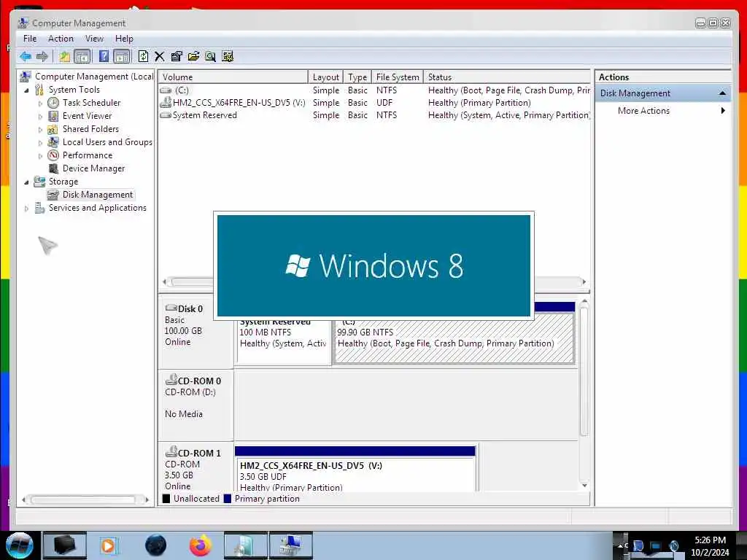747x560 pixels.
Task: Click volume list scroll right arrow
Action: click(584, 282)
